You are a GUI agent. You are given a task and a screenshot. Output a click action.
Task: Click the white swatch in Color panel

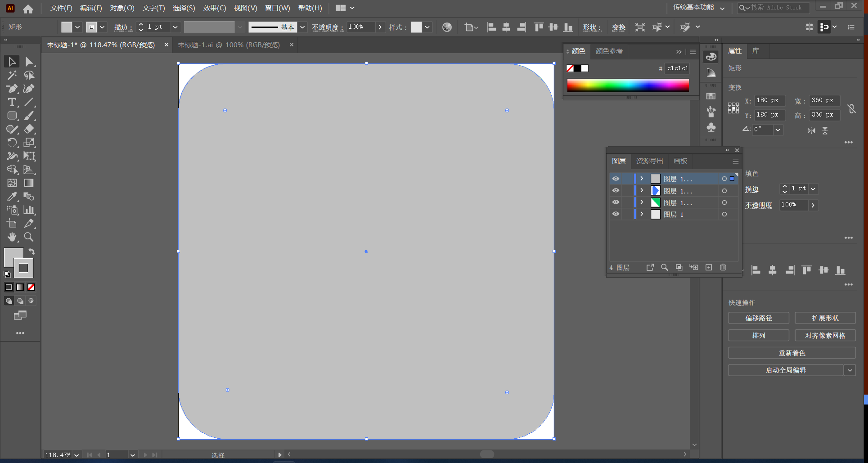(585, 68)
